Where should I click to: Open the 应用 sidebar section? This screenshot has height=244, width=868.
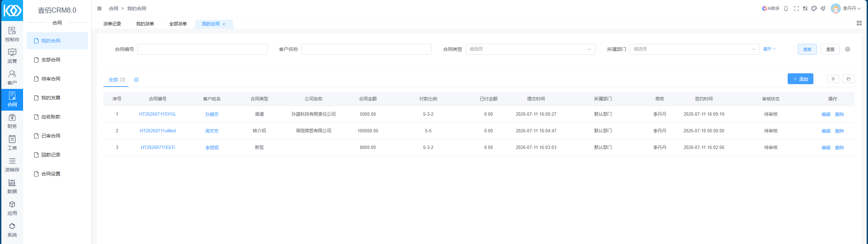click(x=12, y=208)
